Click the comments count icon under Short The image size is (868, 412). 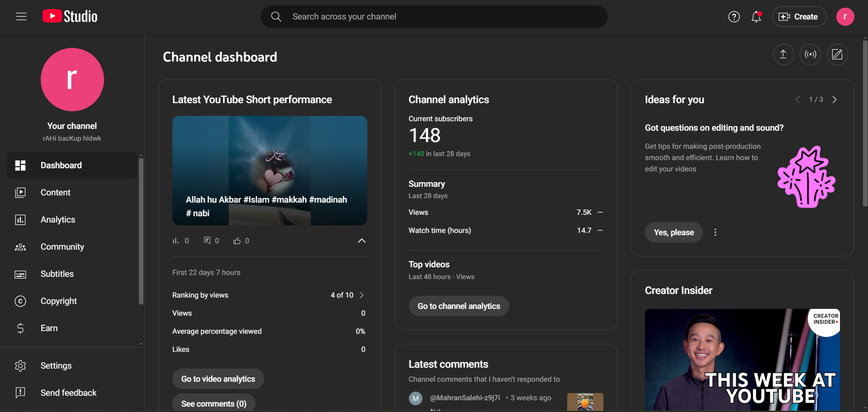pyautogui.click(x=207, y=241)
